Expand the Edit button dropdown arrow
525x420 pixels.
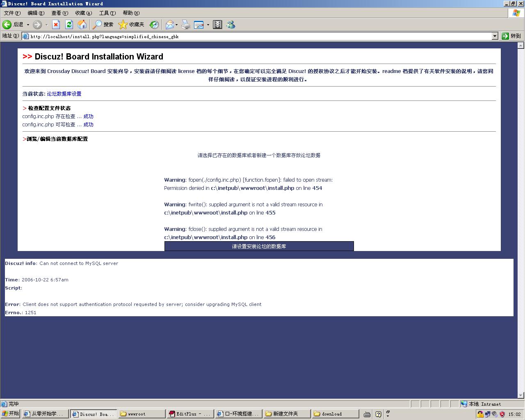click(x=208, y=25)
